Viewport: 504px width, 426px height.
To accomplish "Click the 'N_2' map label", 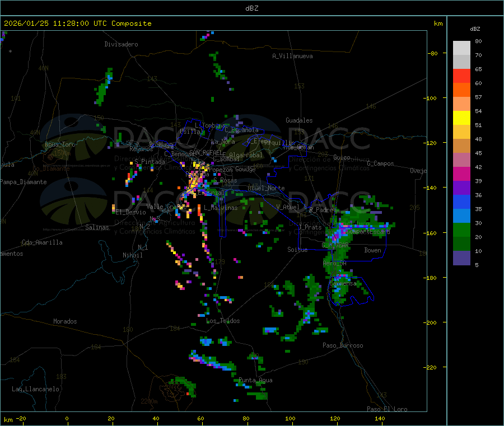I will (x=144, y=226).
